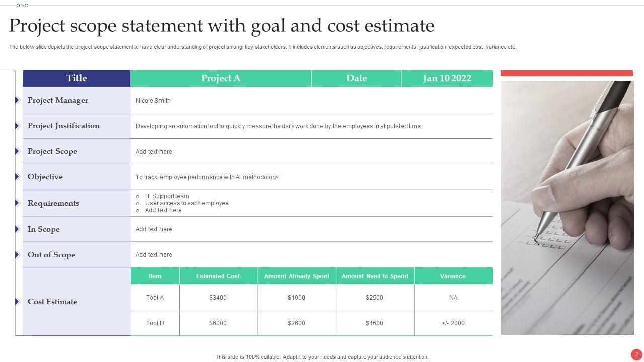Click the Project Scope 'Add text here' placeholder
644x362 pixels.
(154, 152)
